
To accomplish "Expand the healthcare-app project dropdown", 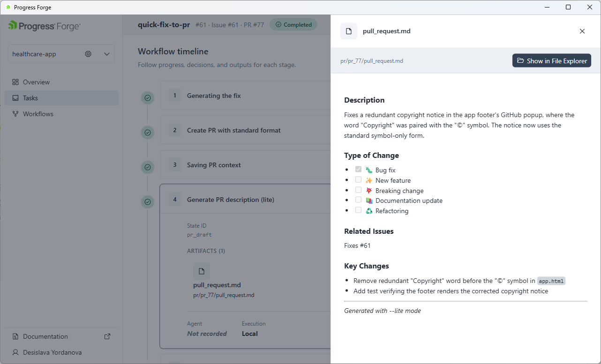I will point(107,54).
